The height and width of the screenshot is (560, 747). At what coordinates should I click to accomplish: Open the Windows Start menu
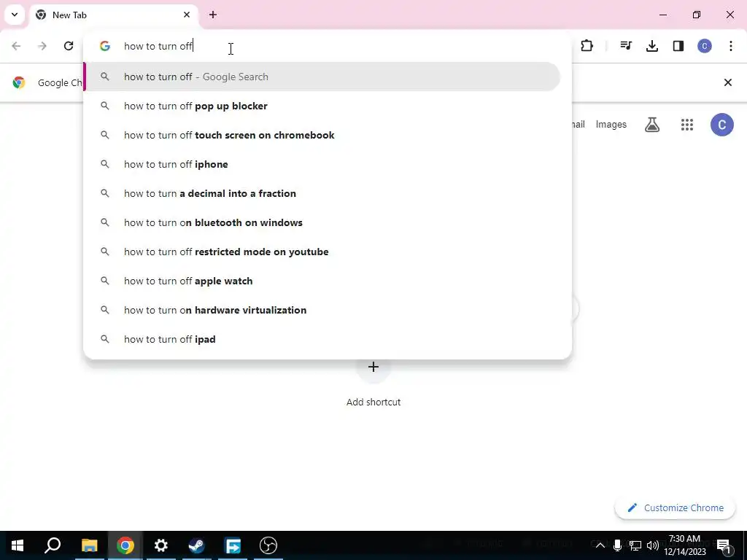[x=18, y=545]
